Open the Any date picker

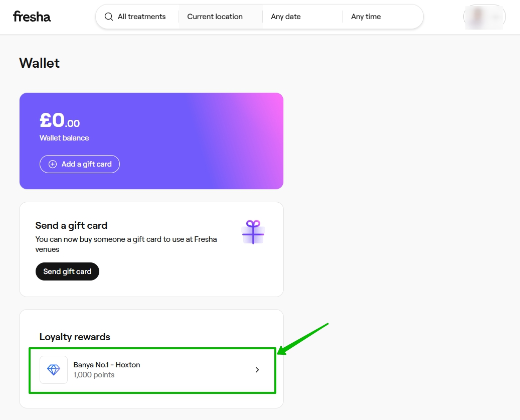click(x=286, y=17)
